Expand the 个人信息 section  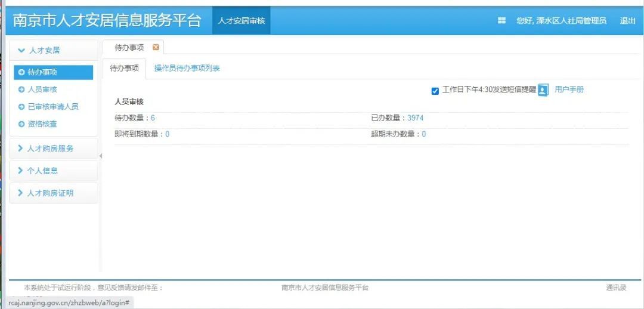click(54, 171)
